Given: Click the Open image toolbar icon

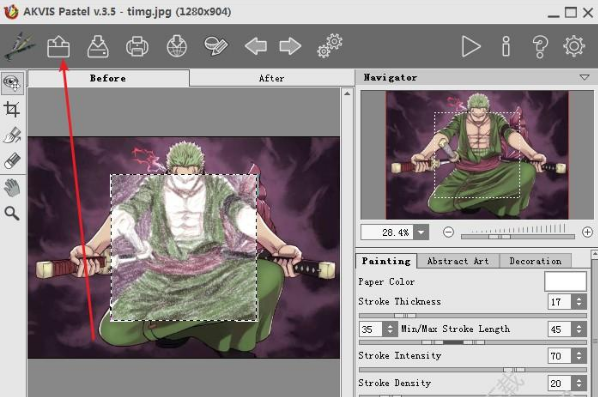Looking at the screenshot, I should (x=58, y=46).
